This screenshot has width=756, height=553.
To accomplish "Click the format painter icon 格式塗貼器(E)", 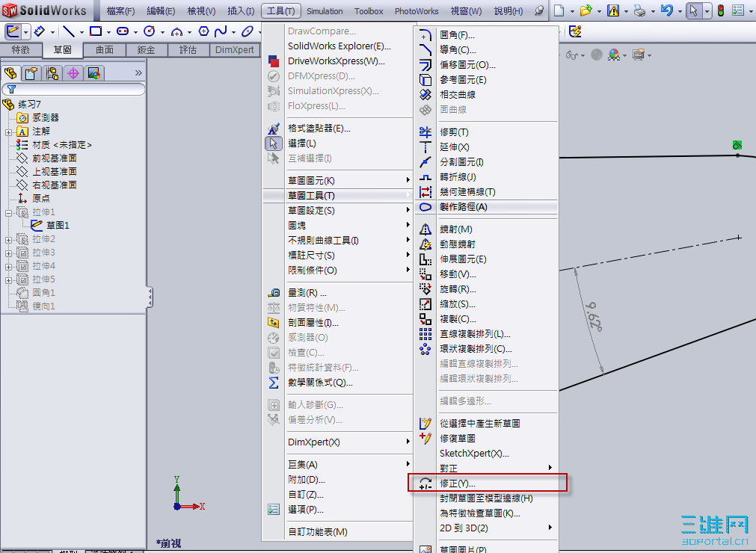I will point(274,129).
